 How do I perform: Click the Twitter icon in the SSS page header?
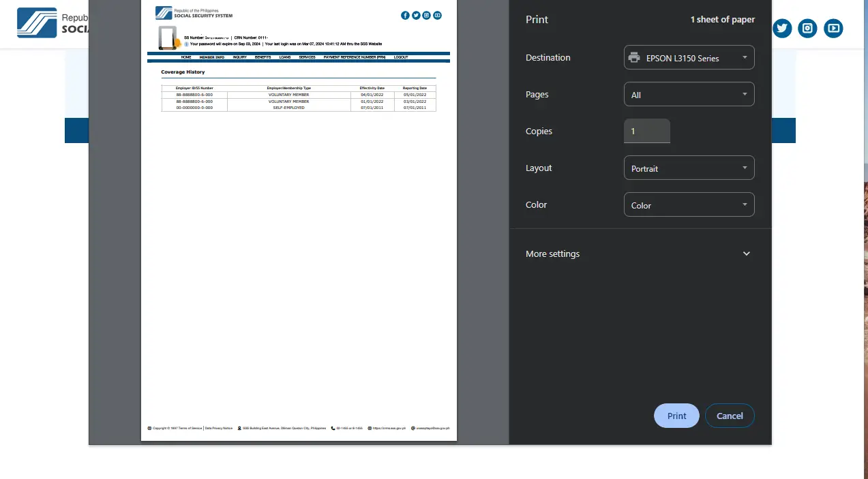tap(416, 15)
